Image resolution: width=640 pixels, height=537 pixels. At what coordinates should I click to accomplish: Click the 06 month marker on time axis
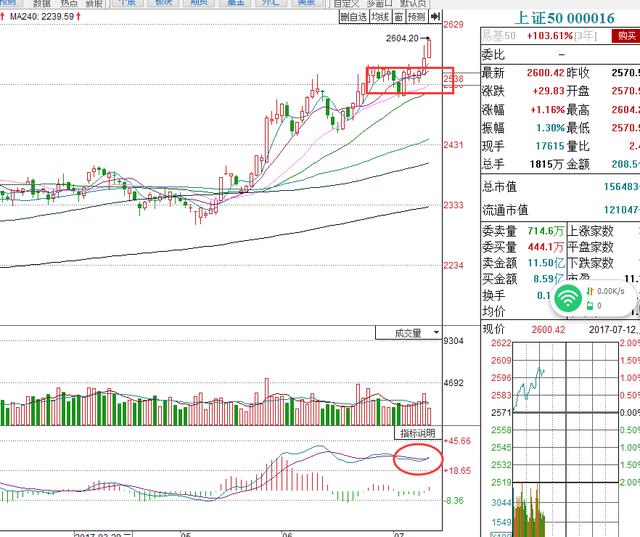(287, 534)
